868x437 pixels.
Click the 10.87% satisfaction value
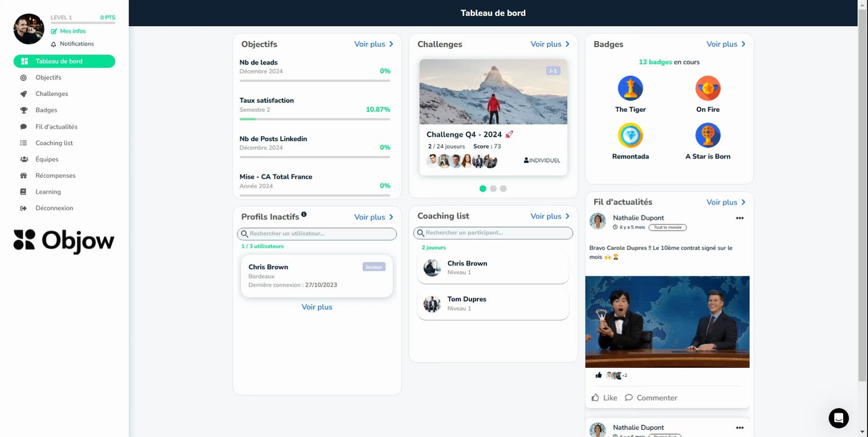378,110
